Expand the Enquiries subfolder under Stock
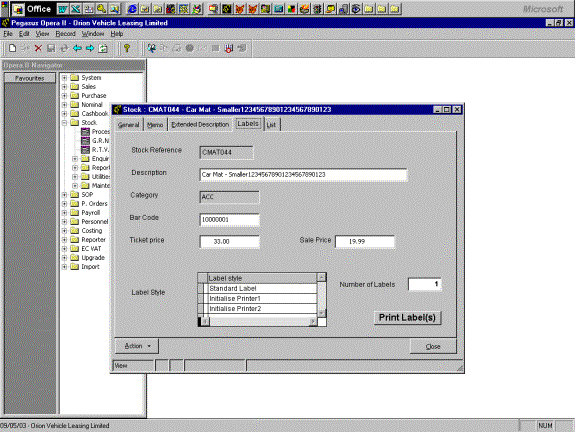575x432 pixels. point(75,158)
